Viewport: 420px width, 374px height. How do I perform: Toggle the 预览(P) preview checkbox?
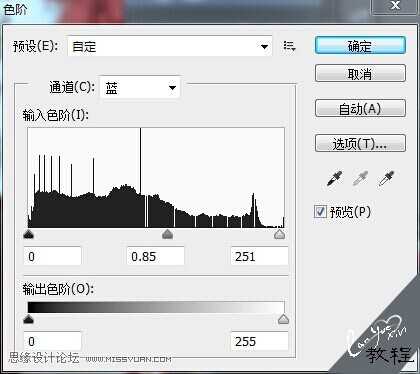tap(320, 211)
